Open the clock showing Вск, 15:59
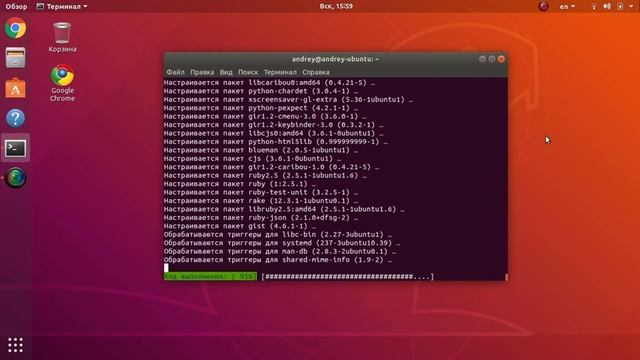Viewport: 640px width, 360px height. [x=336, y=7]
